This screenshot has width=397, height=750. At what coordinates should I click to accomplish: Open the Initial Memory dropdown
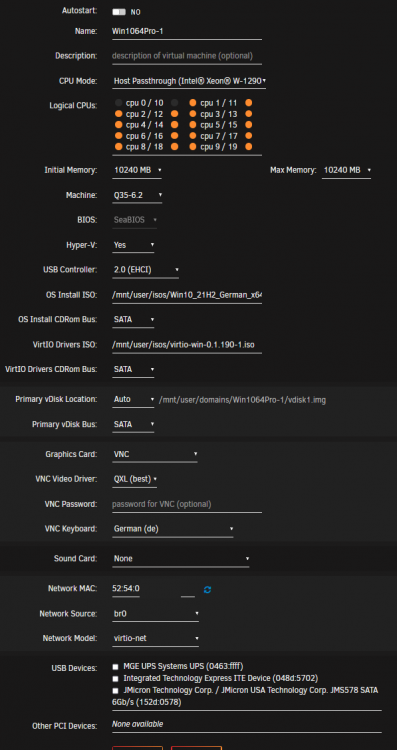137,170
